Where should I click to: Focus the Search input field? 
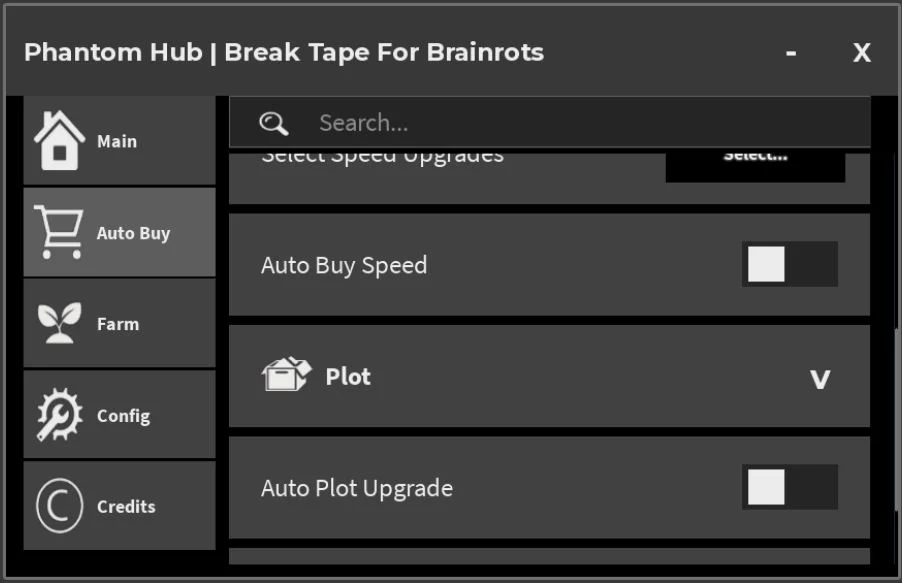pyautogui.click(x=549, y=123)
